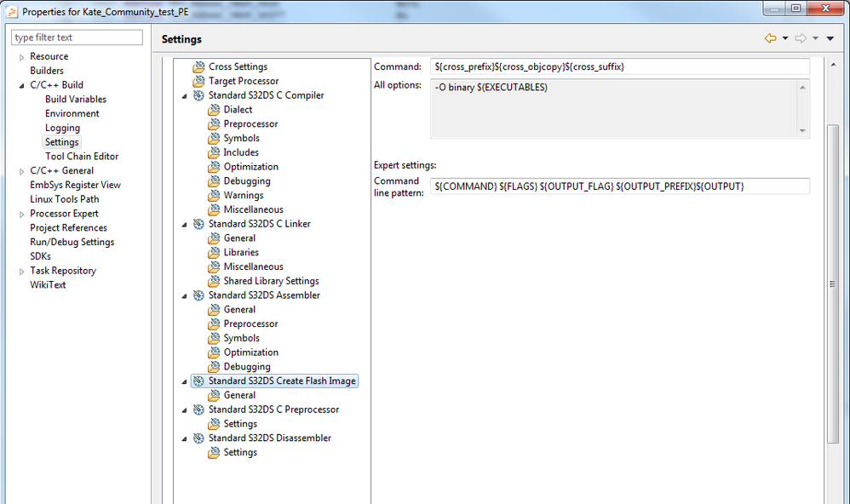Select the WikiText entry
The image size is (850, 504).
pos(48,284)
